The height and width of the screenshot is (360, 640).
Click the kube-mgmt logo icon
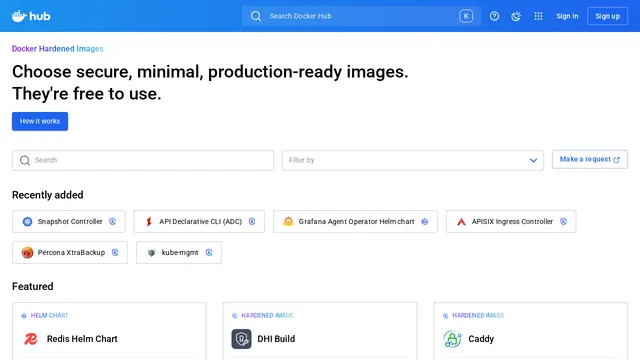[151, 253]
